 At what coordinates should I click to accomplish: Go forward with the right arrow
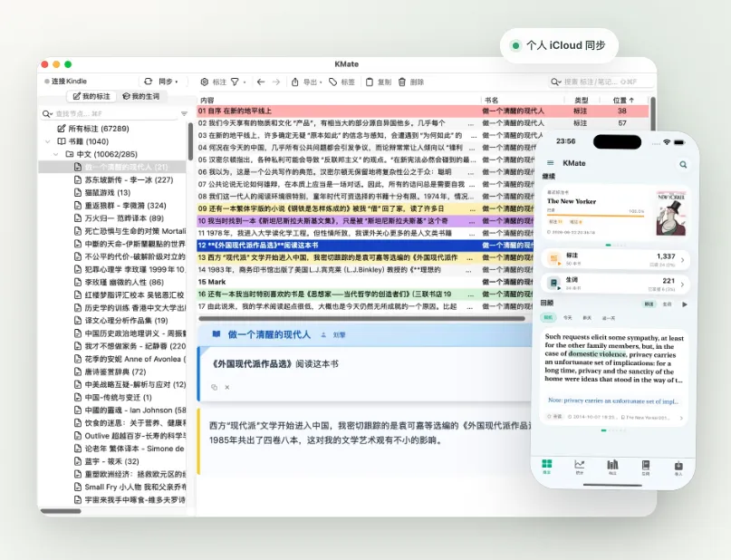(276, 82)
